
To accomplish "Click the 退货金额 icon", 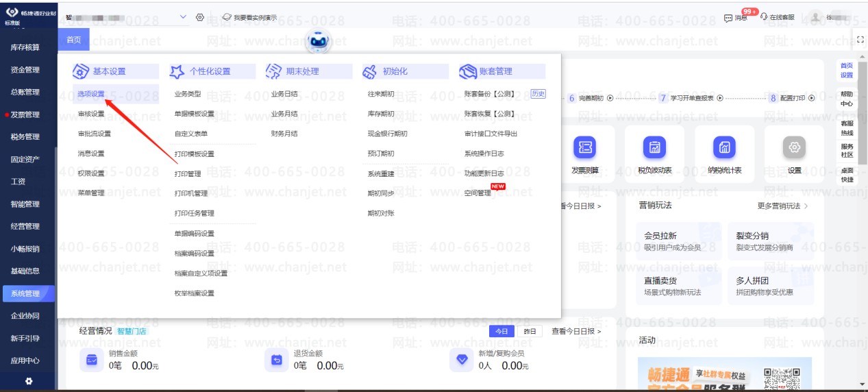I will (x=276, y=360).
